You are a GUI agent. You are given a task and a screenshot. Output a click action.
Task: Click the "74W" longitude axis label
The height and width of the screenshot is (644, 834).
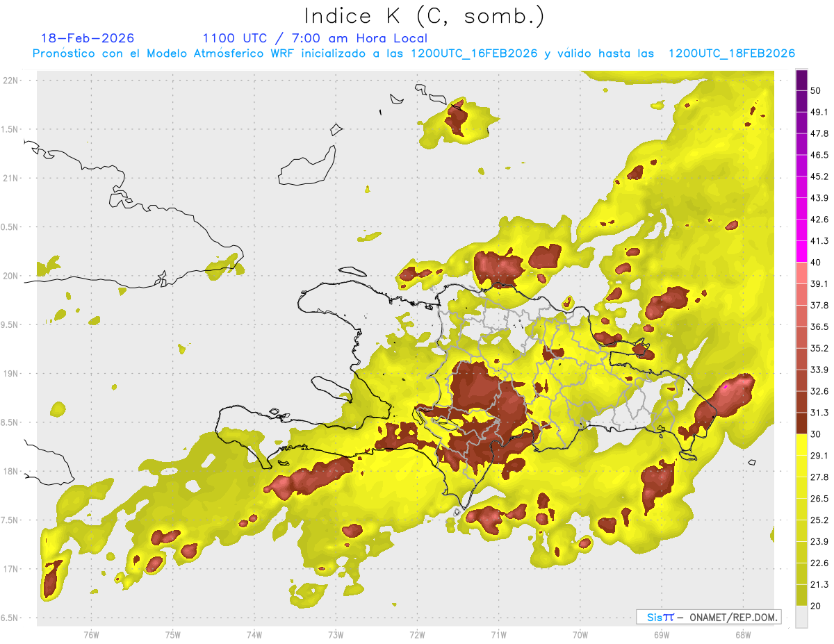point(254,635)
